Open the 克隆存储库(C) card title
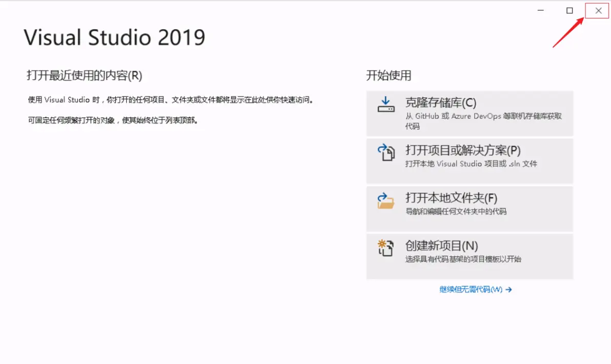 [441, 103]
